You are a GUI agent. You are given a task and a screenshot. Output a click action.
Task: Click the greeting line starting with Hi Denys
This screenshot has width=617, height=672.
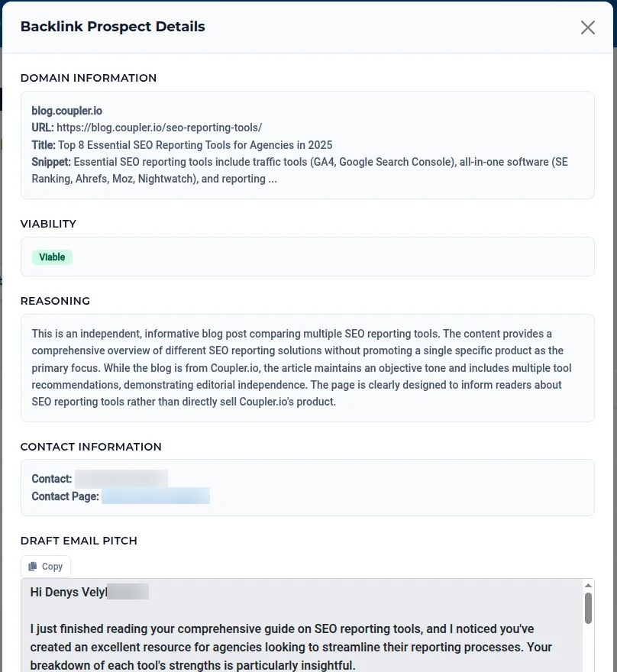tap(69, 591)
